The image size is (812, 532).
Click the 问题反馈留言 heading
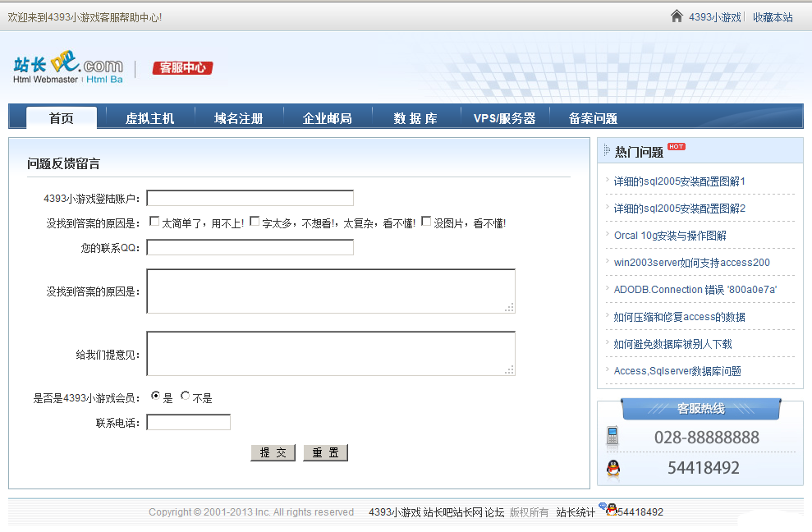click(x=63, y=163)
